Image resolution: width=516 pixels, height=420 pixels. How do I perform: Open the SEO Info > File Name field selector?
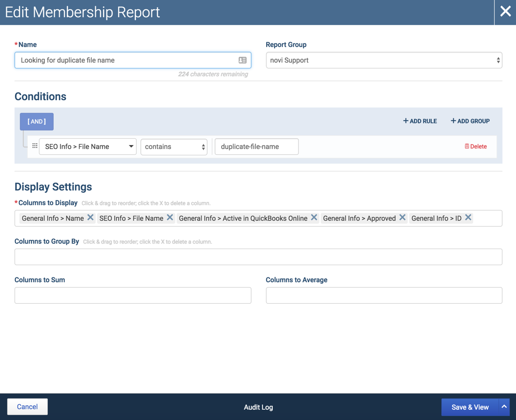(87, 147)
